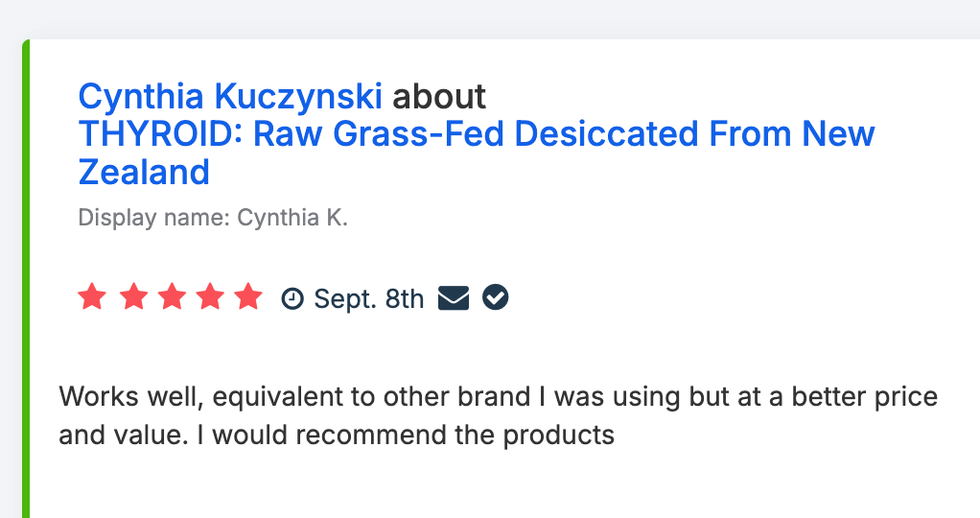Click the "Sept. 8th" review date
This screenshot has width=980, height=518.
pyautogui.click(x=368, y=299)
